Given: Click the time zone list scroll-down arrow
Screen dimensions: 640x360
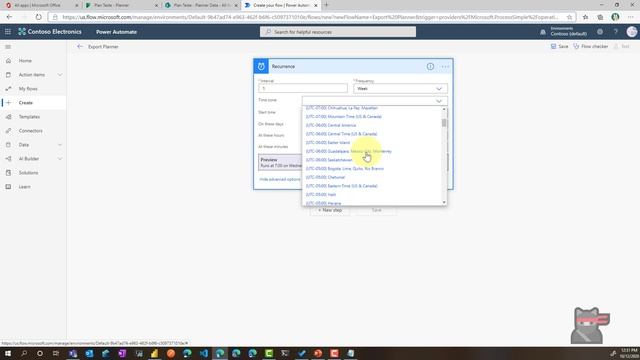Looking at the screenshot, I should click(444, 202).
